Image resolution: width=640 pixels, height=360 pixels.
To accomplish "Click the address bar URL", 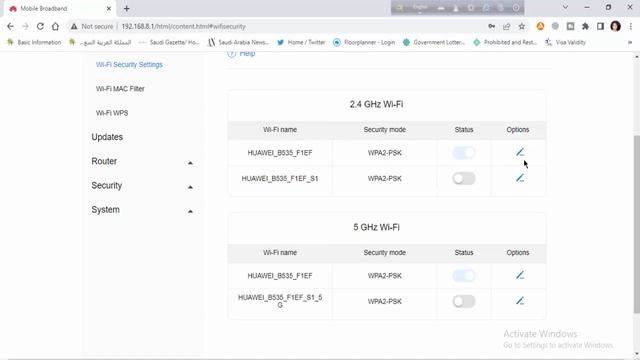I will tap(183, 26).
